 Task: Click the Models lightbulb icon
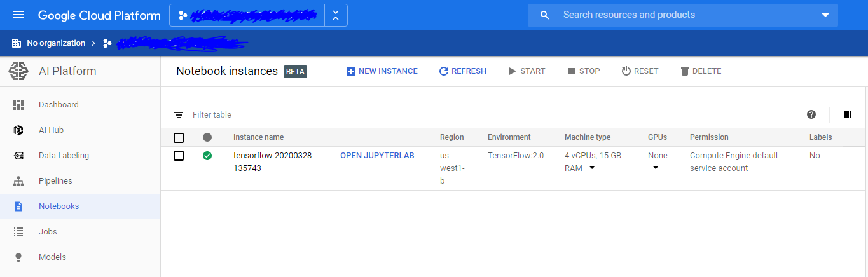pos(18,257)
